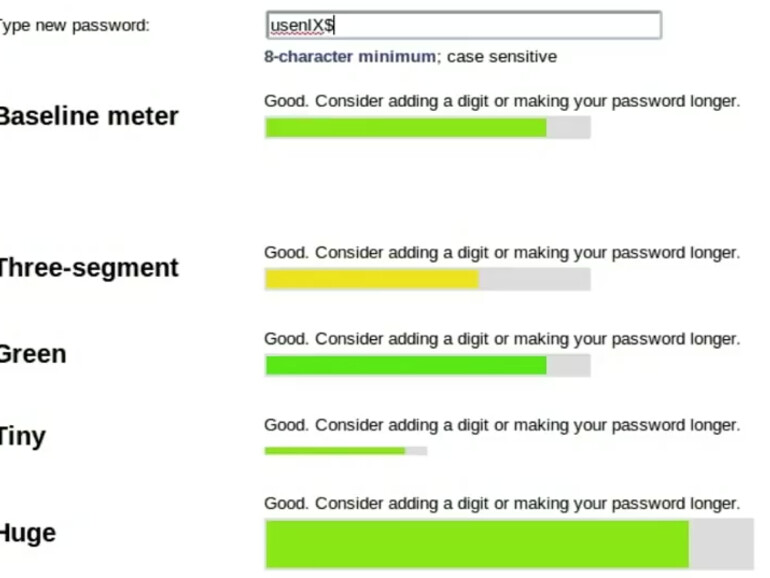Screen dimensions: 770x578
Task: Click the Green meter's filled strength bar
Action: tap(405, 365)
